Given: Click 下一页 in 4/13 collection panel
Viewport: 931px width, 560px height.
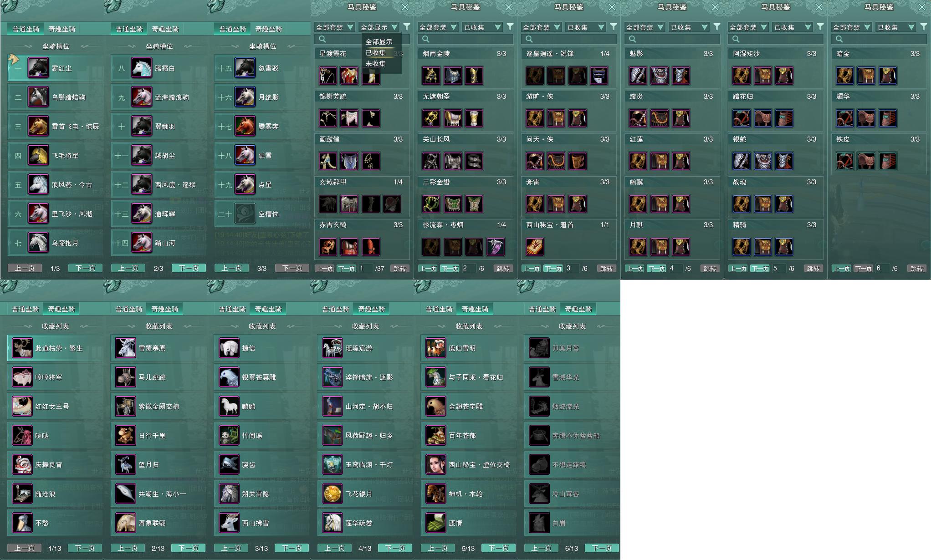Looking at the screenshot, I should coord(395,548).
